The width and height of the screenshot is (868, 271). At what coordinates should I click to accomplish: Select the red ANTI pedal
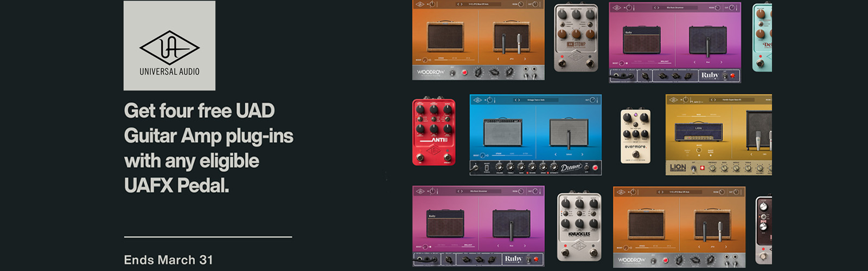coord(433,131)
